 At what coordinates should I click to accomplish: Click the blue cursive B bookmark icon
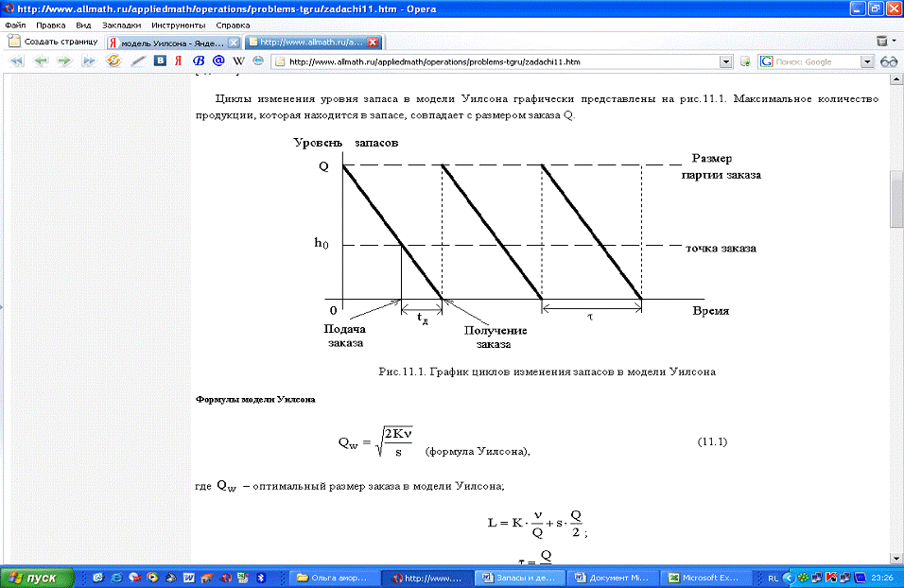tap(199, 61)
